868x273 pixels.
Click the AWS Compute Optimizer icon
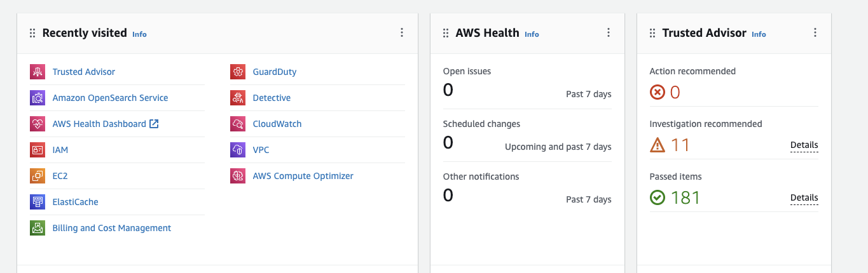(x=238, y=176)
